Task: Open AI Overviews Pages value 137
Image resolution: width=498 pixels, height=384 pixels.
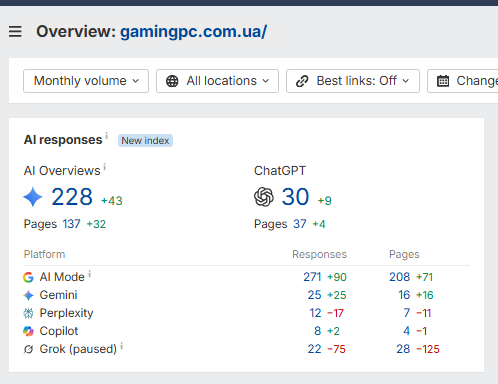Action: coord(71,224)
